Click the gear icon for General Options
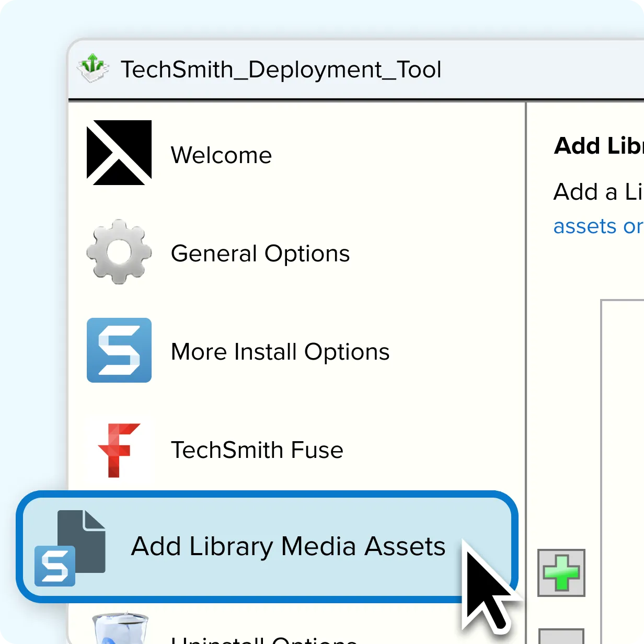Viewport: 644px width, 644px height. (x=119, y=251)
